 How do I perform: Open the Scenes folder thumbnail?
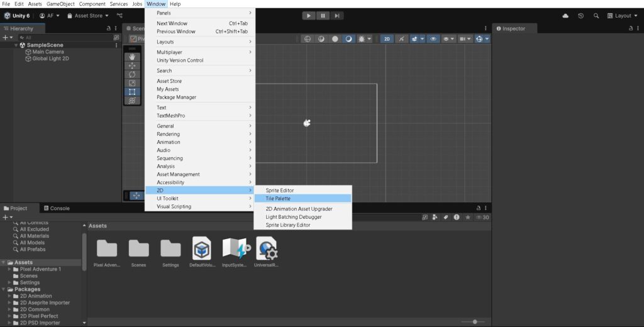[139, 253]
